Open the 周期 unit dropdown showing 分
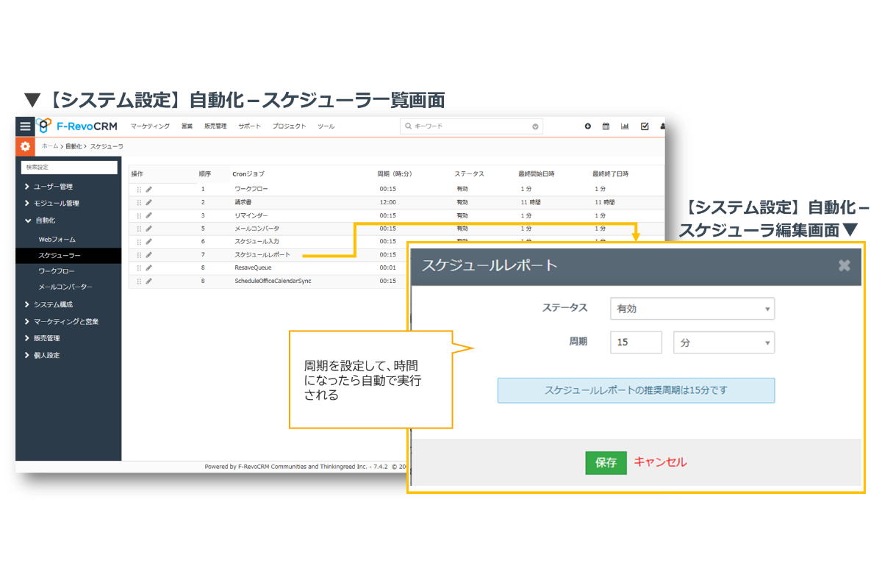 point(723,343)
